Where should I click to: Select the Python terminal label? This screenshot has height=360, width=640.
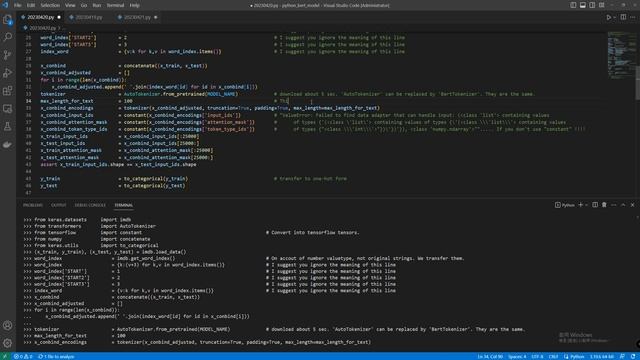(x=564, y=205)
